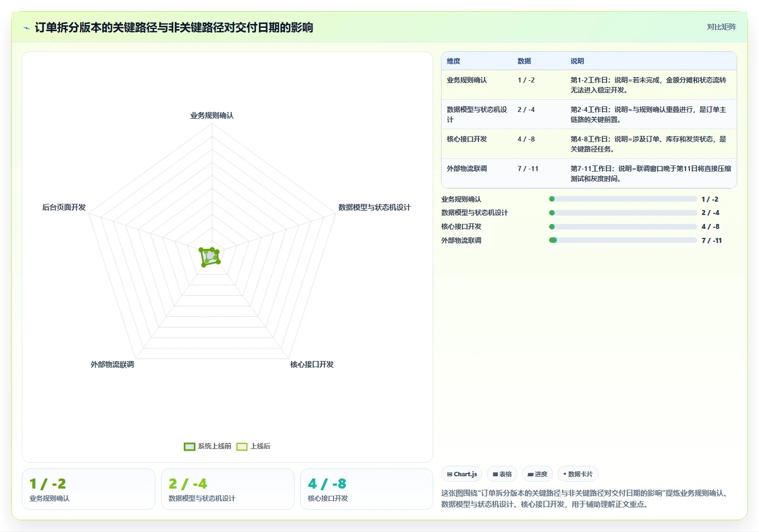Select the 1 / -2 业务规则确认 card
This screenshot has width=759, height=532.
click(x=89, y=489)
